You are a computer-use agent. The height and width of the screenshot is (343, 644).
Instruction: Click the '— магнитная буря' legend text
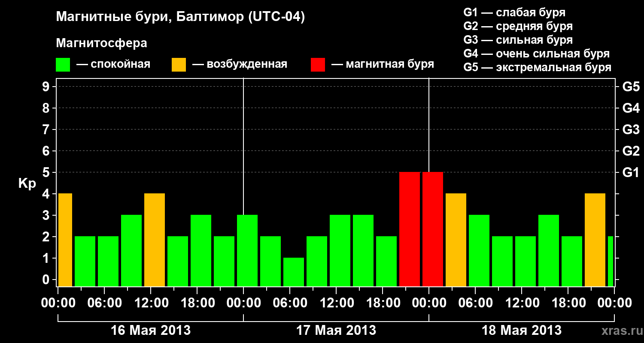click(383, 65)
